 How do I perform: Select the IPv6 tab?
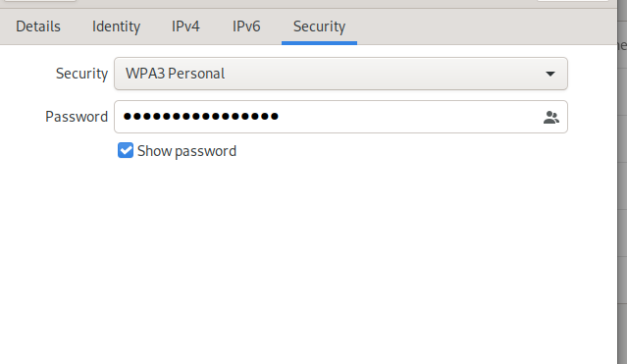(246, 26)
